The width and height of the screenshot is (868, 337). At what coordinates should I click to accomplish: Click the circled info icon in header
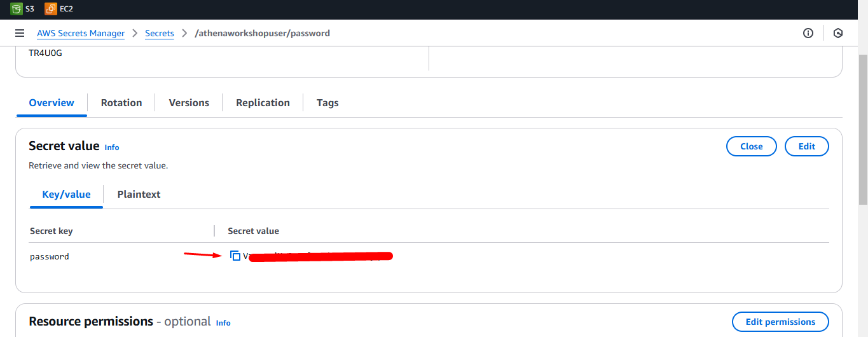(808, 33)
